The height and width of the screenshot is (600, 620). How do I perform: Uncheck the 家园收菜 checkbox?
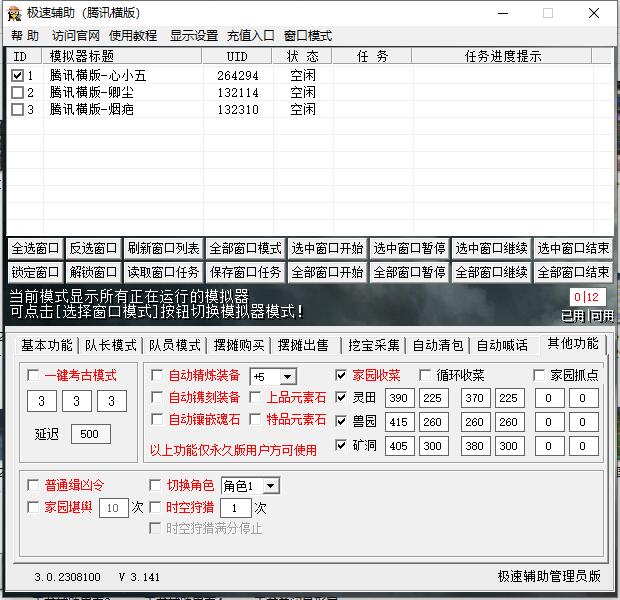point(341,375)
